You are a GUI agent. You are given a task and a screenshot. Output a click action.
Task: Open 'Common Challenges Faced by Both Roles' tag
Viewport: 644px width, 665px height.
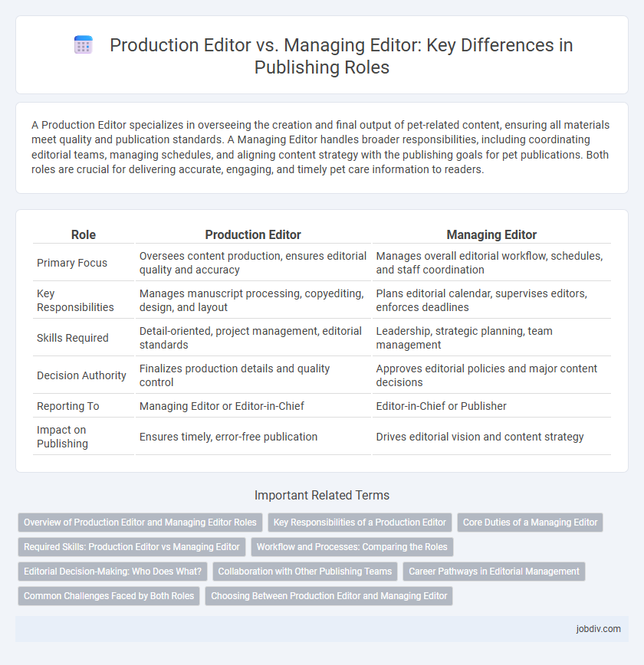[x=109, y=596]
